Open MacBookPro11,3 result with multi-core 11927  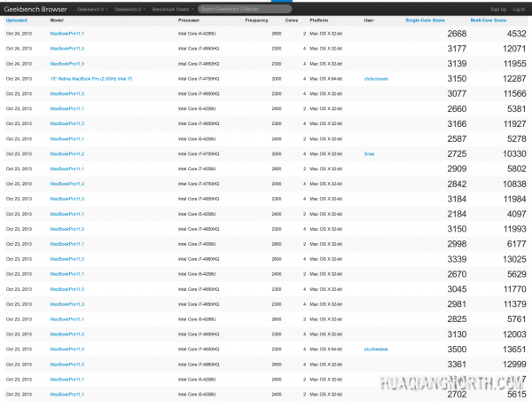click(x=66, y=123)
